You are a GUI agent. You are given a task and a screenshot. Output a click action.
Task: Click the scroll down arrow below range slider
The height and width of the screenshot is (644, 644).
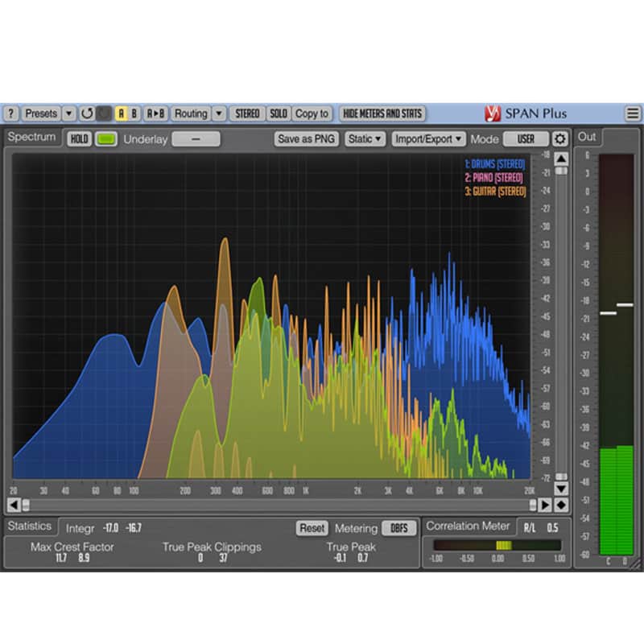561,489
